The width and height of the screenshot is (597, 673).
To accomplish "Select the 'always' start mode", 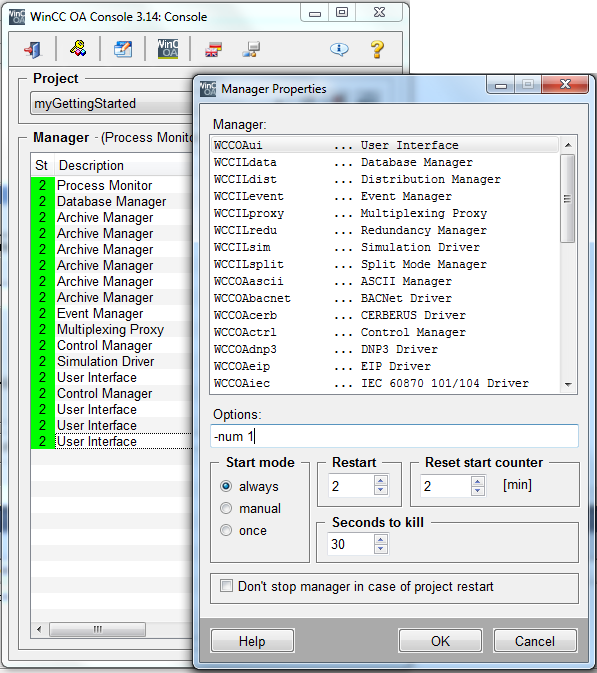I will [226, 486].
